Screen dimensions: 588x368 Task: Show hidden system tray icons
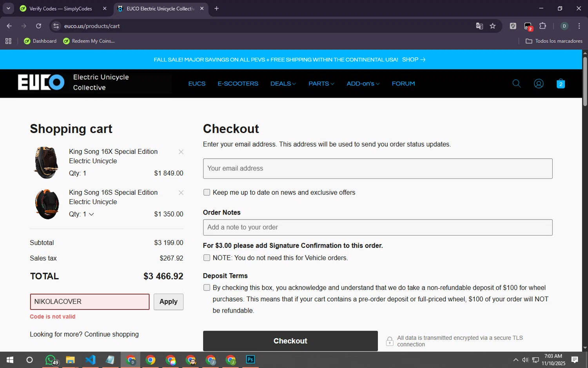(515, 360)
